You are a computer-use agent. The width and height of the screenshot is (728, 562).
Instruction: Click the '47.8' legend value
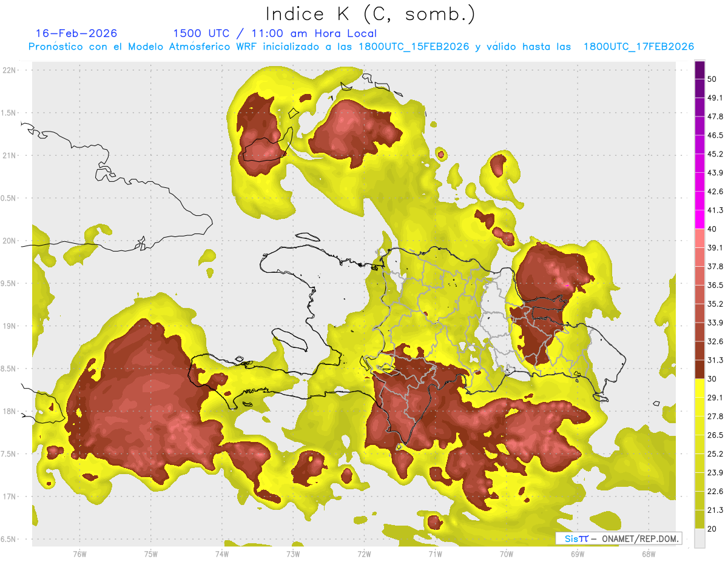coord(715,116)
